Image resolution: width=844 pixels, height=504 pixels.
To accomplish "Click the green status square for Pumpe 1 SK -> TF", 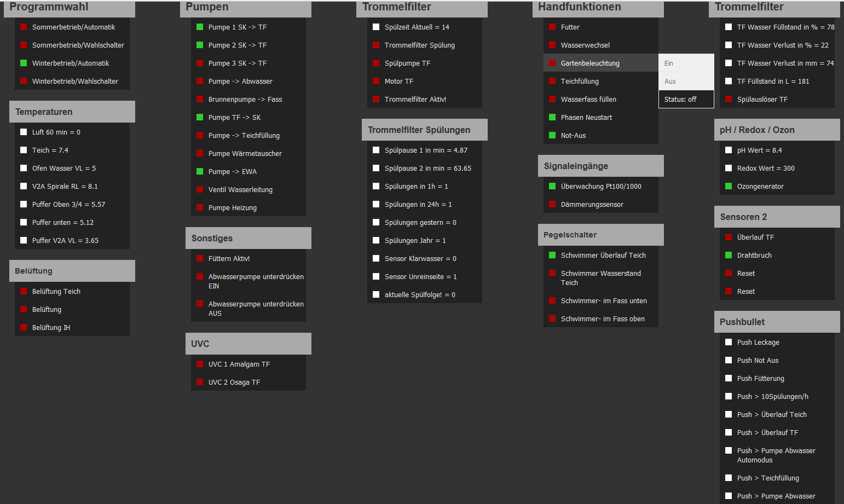I will 200,27.
